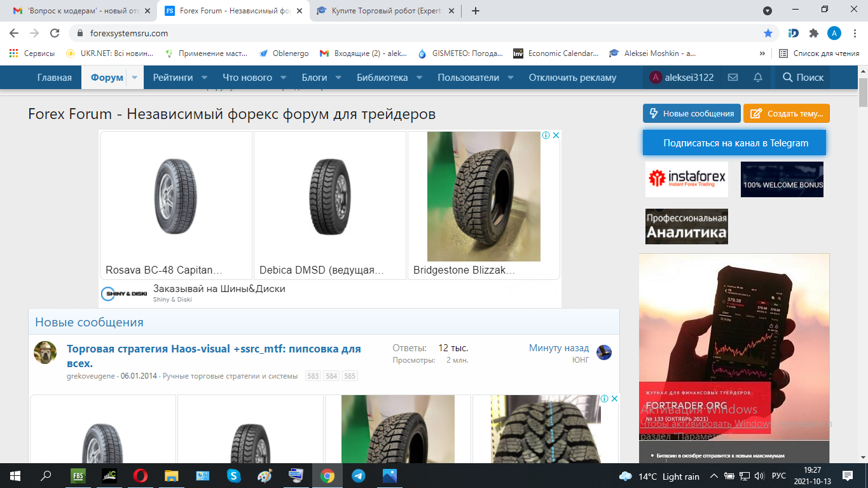Launch Skype from the taskbar
The image size is (868, 488).
(234, 476)
